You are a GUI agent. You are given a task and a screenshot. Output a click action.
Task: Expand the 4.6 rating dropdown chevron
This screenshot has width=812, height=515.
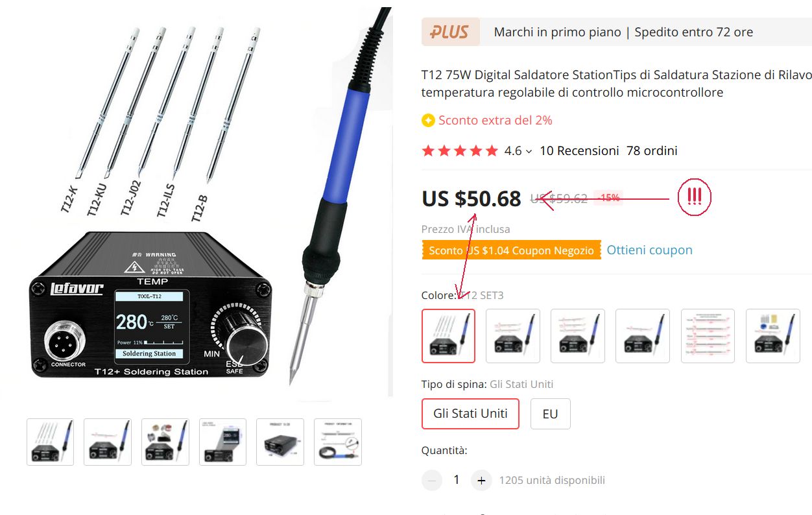pyautogui.click(x=529, y=152)
